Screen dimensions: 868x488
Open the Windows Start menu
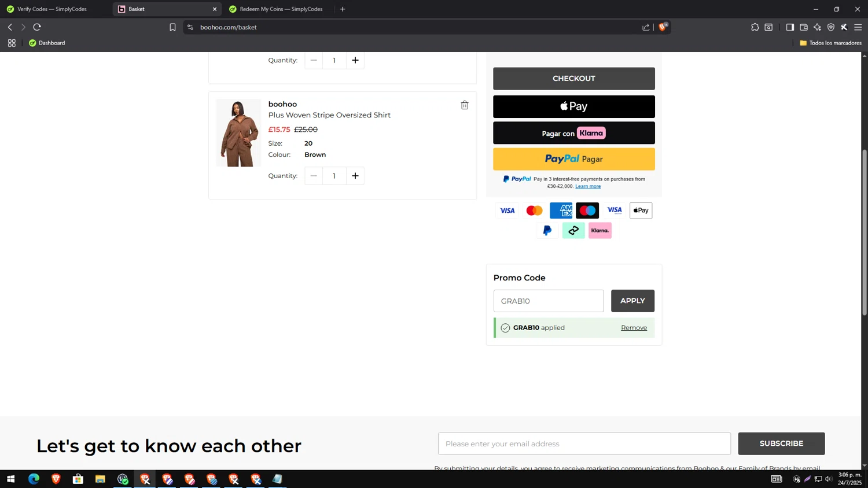pyautogui.click(x=10, y=479)
